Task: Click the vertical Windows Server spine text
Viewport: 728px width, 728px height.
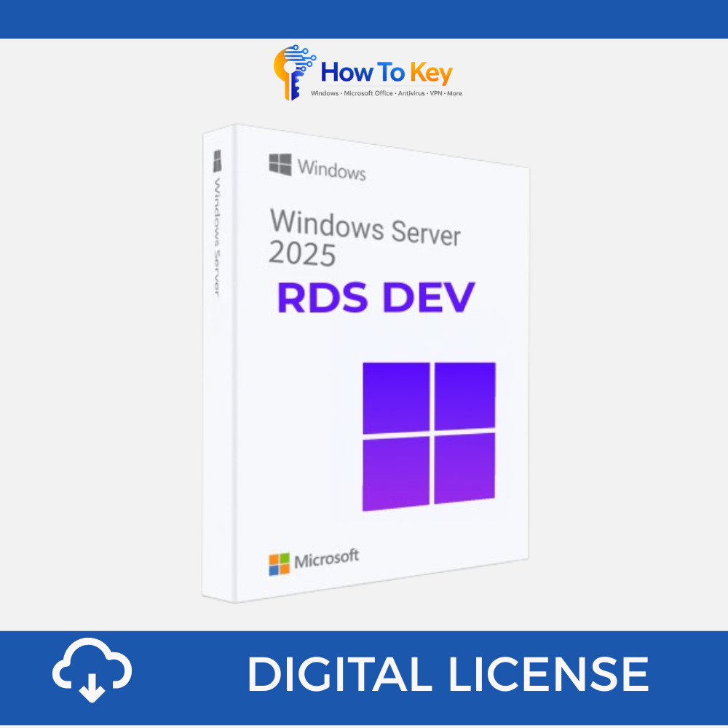Action: coord(216,233)
